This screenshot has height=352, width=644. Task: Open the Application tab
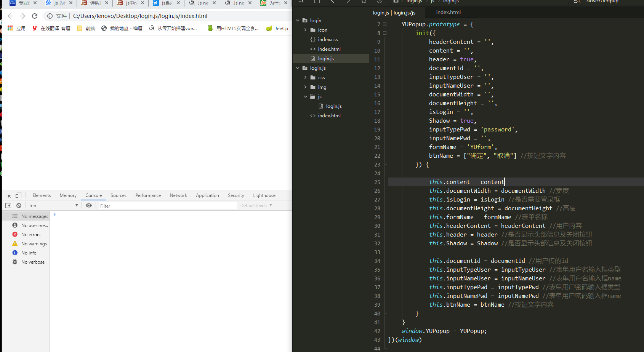tap(208, 195)
